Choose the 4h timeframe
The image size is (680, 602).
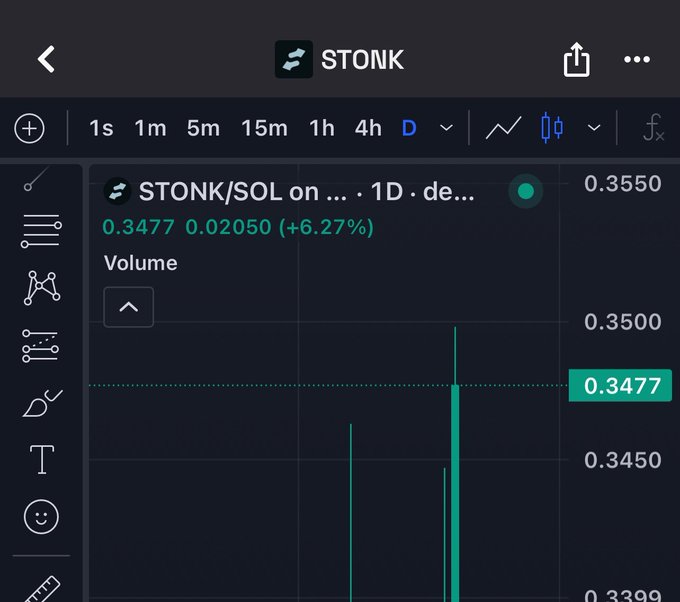368,128
